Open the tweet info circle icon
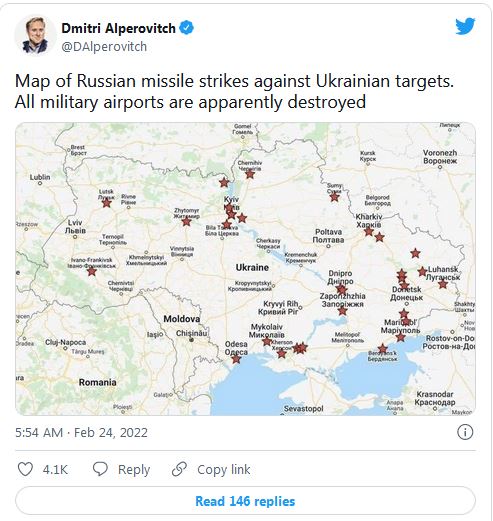The width and height of the screenshot is (493, 521). (x=465, y=432)
